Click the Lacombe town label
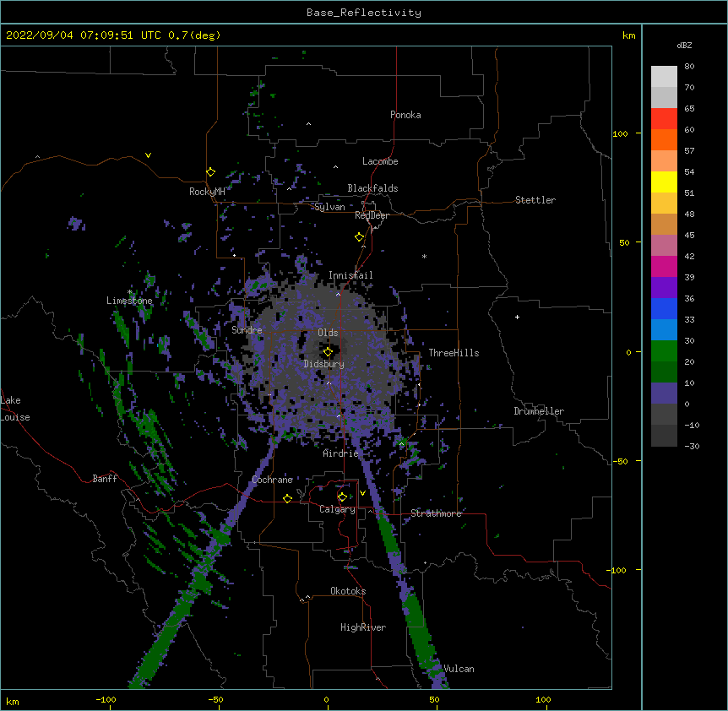Image resolution: width=728 pixels, height=711 pixels. click(380, 161)
